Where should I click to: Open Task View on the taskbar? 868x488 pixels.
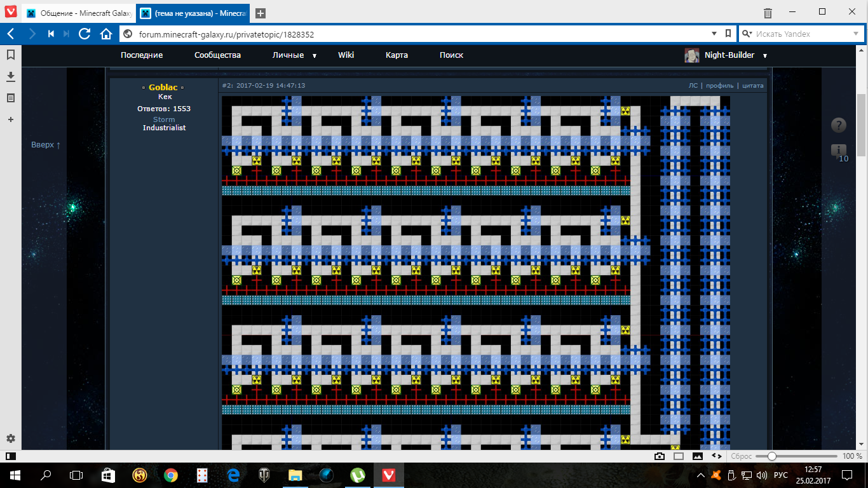76,475
